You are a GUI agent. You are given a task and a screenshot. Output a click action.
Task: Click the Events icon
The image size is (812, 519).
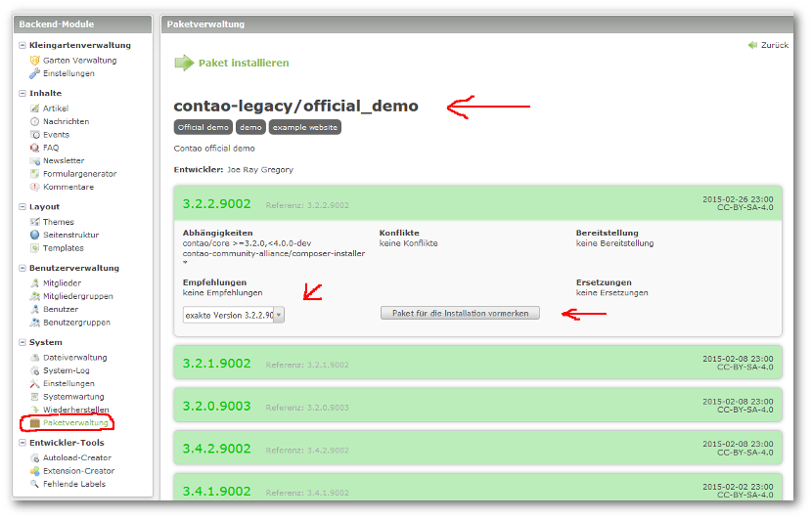[x=34, y=135]
